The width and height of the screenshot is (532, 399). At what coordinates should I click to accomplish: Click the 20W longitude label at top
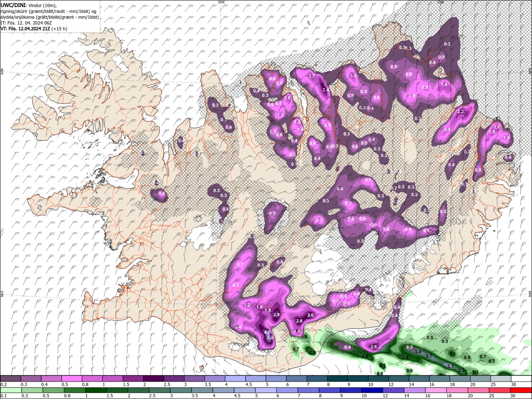click(221, 2)
